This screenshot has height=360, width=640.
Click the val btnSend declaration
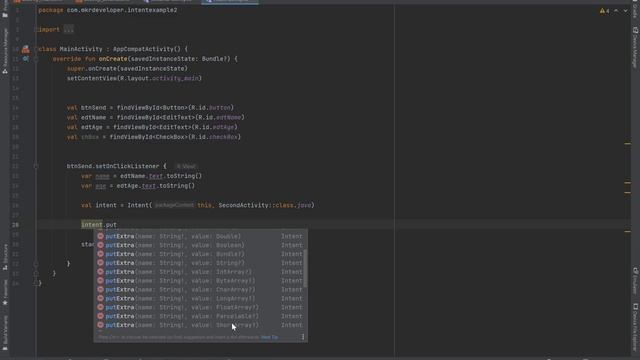tap(150, 108)
